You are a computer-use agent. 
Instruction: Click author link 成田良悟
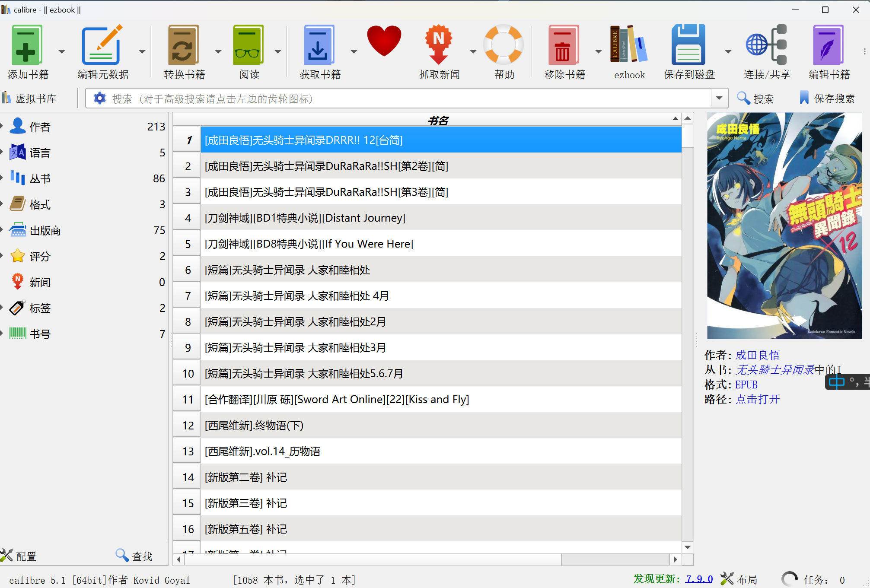pos(758,355)
